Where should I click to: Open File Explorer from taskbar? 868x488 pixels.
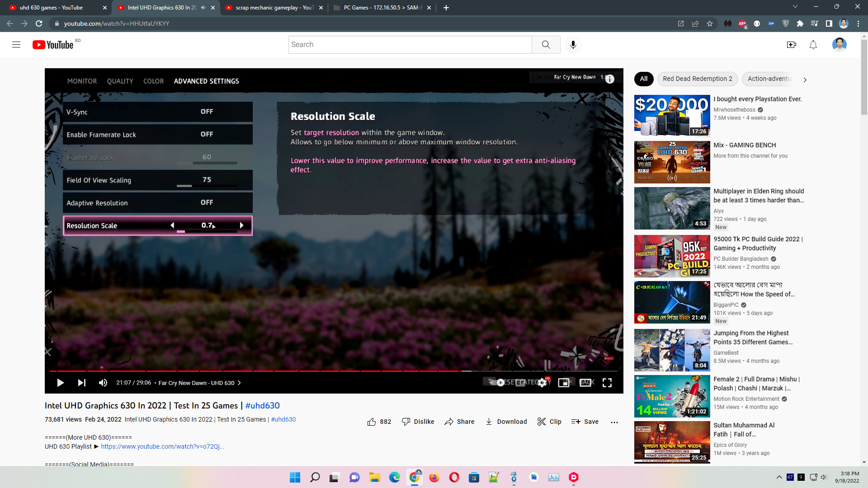coord(374,477)
